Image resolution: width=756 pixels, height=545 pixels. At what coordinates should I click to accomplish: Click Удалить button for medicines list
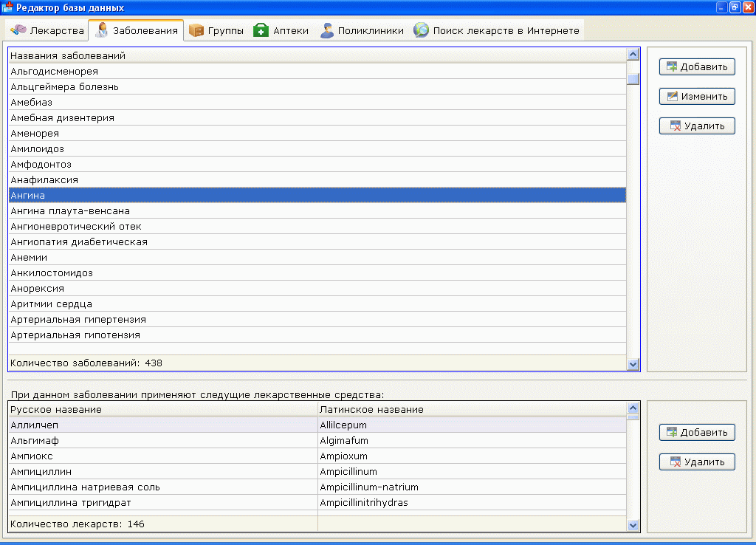tap(697, 462)
